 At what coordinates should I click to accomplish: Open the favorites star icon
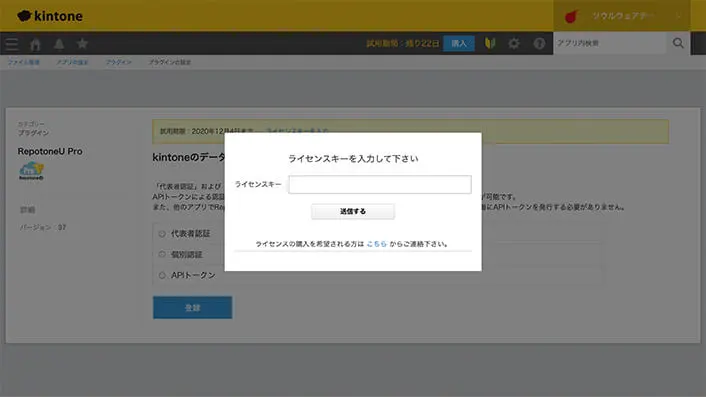(x=82, y=44)
